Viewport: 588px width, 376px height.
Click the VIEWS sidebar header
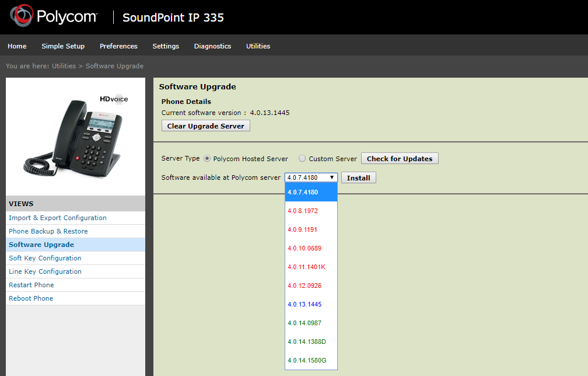point(75,203)
